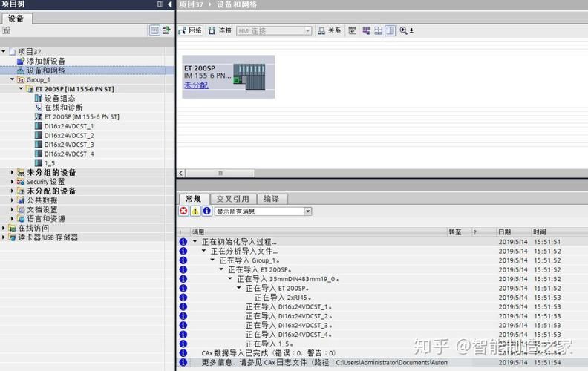
Task: Select the 正在导入 DI16x24VDCST_3 message
Action: coord(289,325)
